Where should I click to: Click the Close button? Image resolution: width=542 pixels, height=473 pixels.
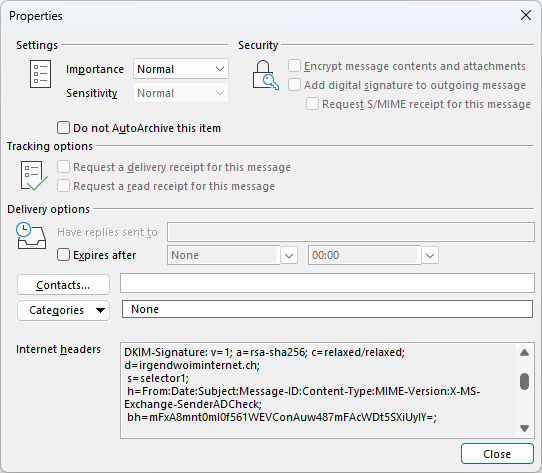pos(497,454)
